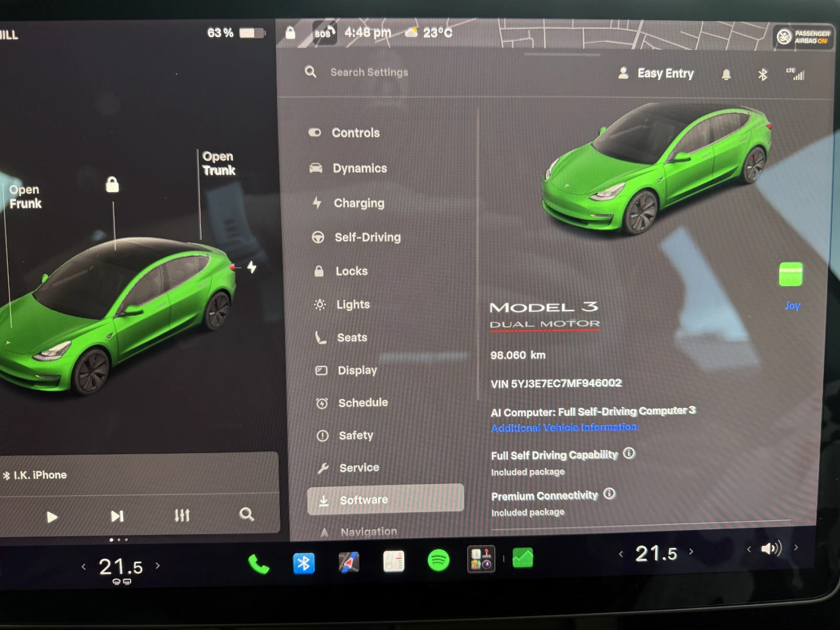Tap the battery 63% indicator
840x630 pixels.
point(236,33)
